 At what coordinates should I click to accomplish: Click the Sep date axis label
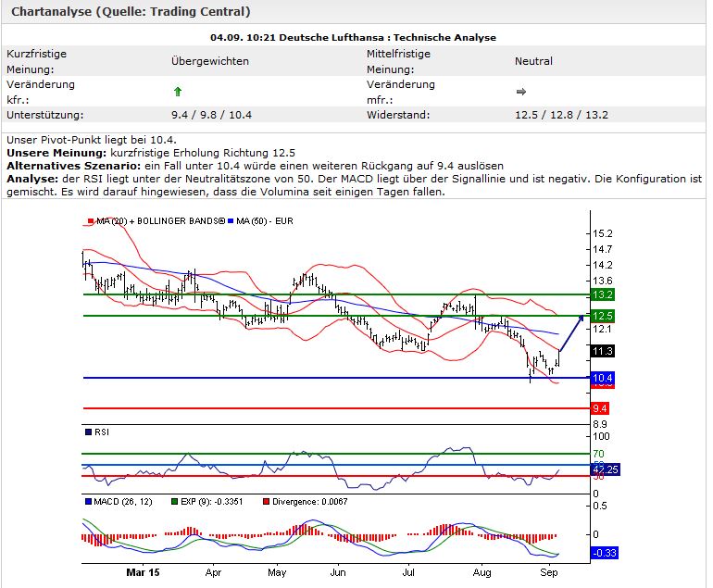549,572
